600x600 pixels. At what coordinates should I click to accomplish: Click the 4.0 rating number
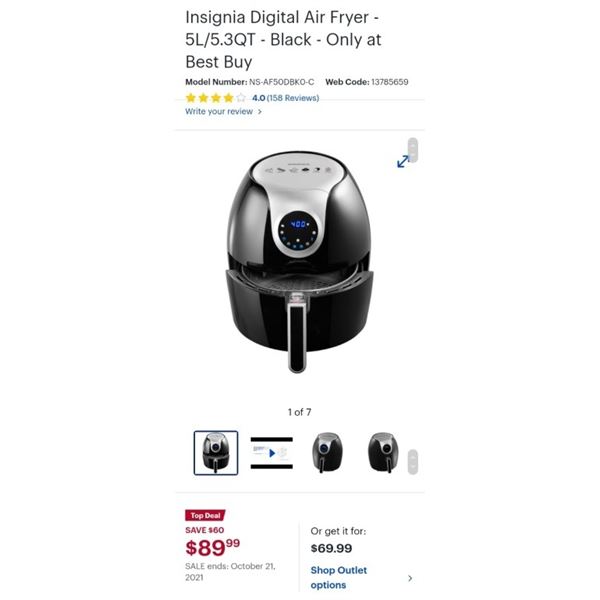259,98
